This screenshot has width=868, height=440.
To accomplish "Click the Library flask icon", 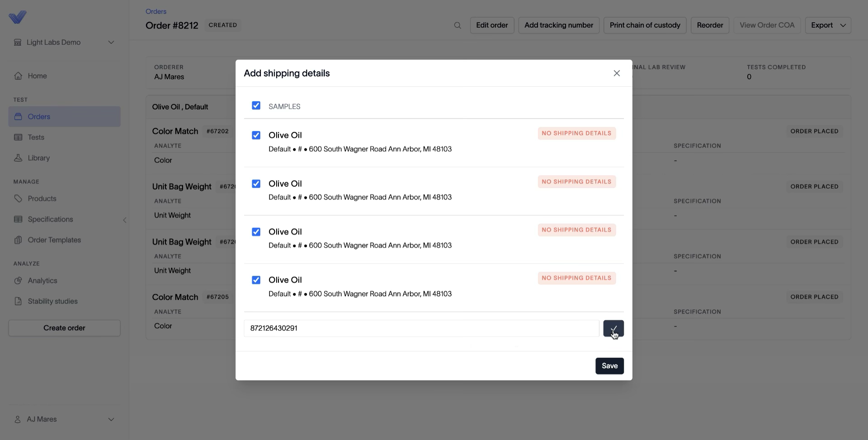I will (x=18, y=158).
